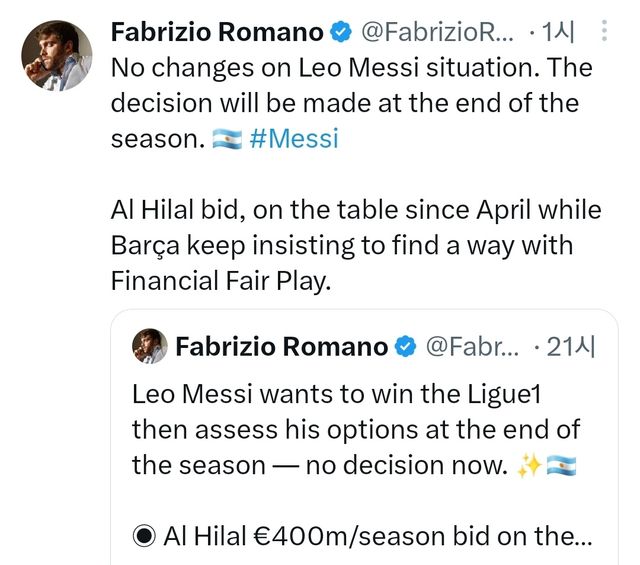Open the main author's Fabrizio Romano display name

(x=217, y=33)
